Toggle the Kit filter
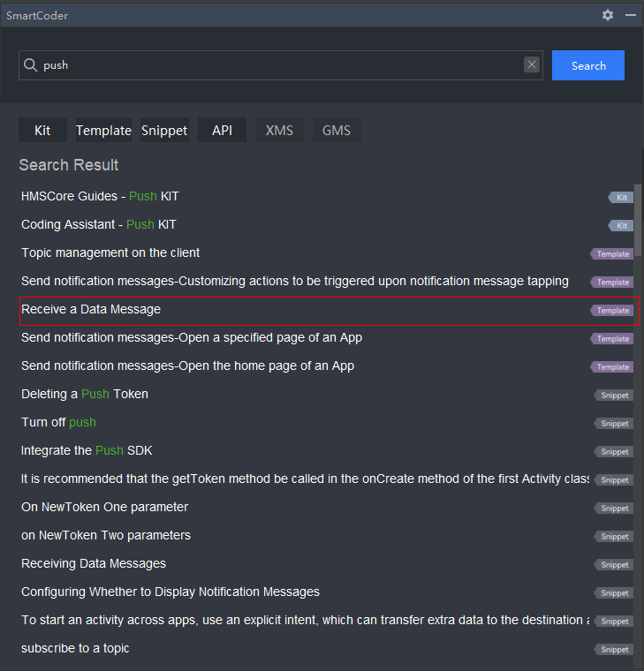This screenshot has height=671, width=644. click(42, 130)
